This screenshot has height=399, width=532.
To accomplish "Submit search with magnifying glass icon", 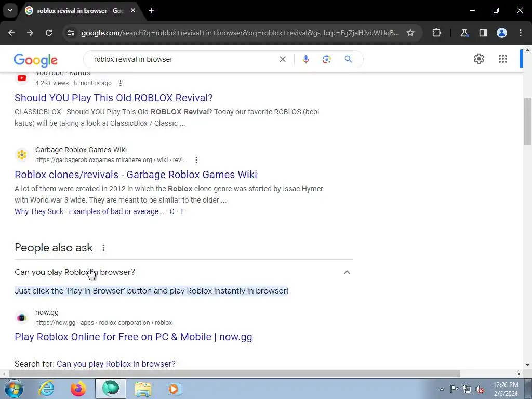I will point(348,59).
